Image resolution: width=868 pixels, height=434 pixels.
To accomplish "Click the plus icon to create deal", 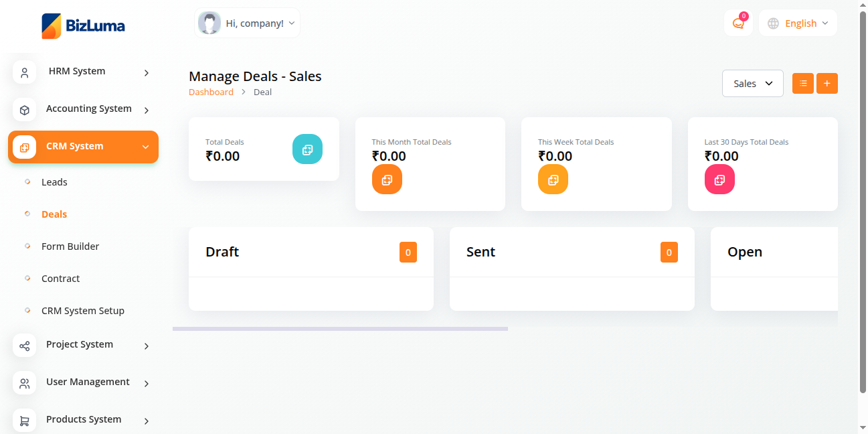I will [x=827, y=84].
